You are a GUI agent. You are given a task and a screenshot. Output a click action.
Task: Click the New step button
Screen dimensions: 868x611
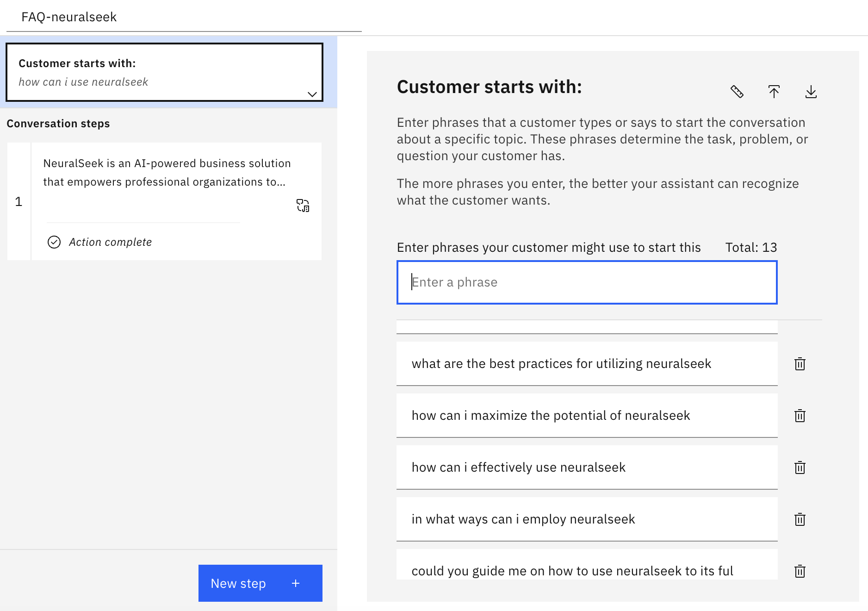260,583
